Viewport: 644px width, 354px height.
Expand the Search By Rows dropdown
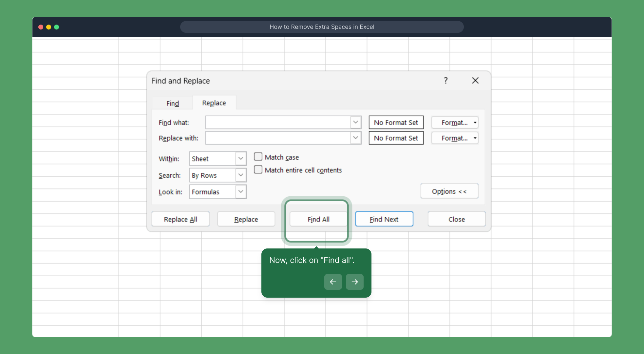coord(240,175)
